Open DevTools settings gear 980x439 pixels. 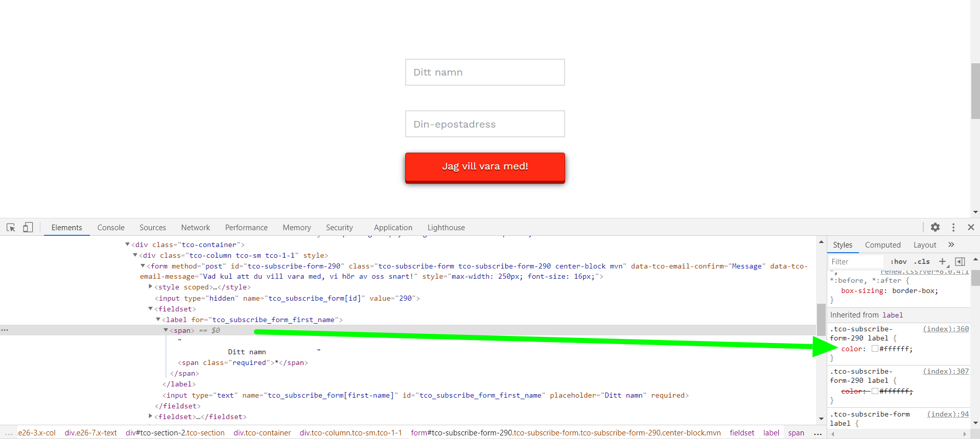coord(935,227)
